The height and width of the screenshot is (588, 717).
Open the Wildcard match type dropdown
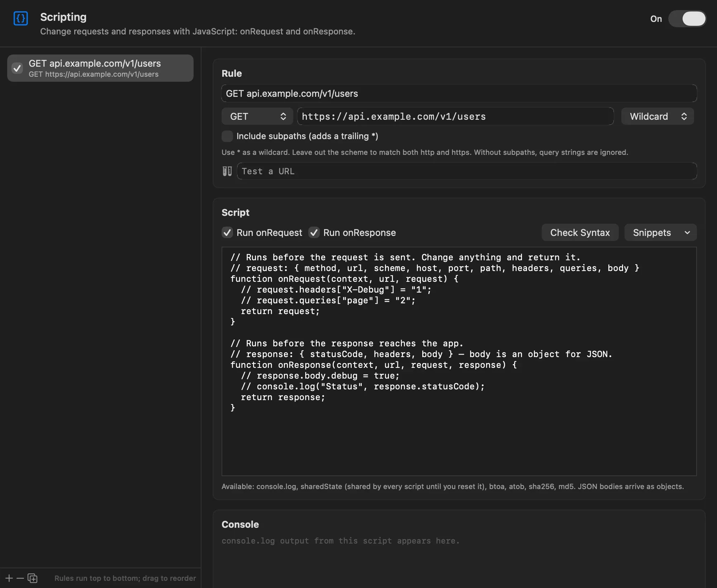[657, 117]
